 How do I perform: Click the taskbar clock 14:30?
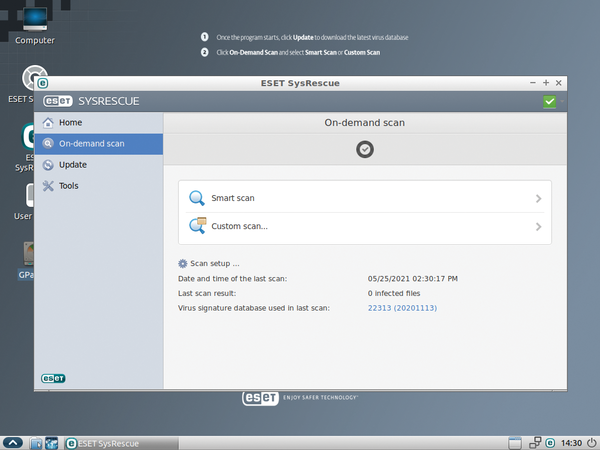tap(571, 443)
